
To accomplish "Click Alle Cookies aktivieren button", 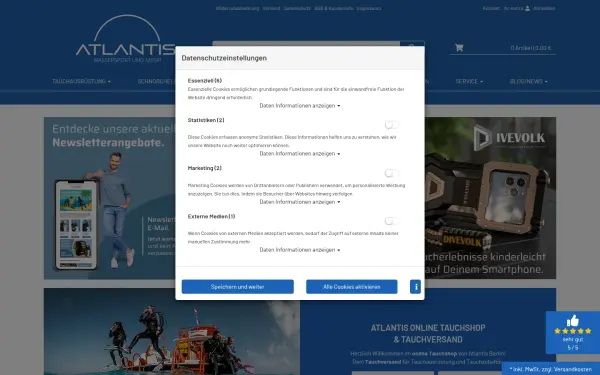I will point(352,287).
